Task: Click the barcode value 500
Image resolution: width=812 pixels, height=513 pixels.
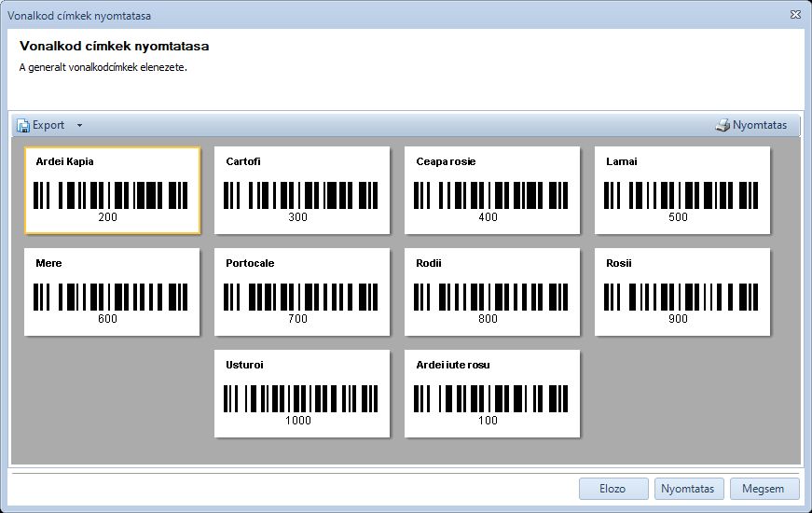Action: pos(678,217)
